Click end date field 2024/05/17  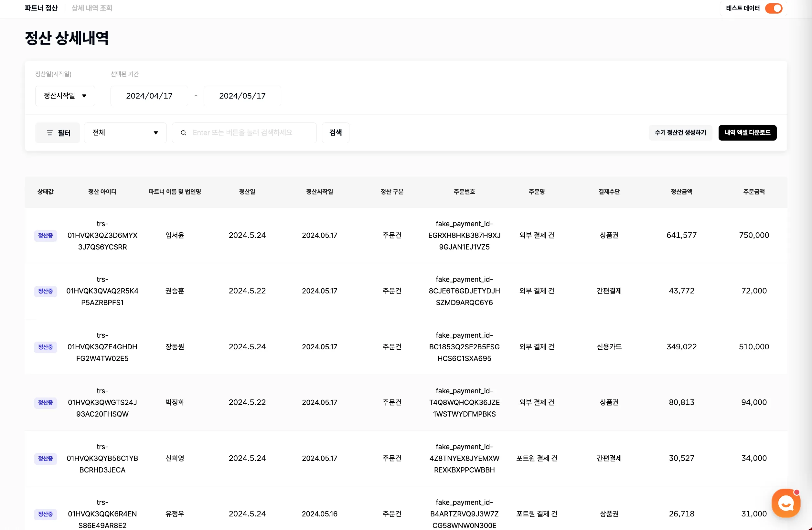242,96
